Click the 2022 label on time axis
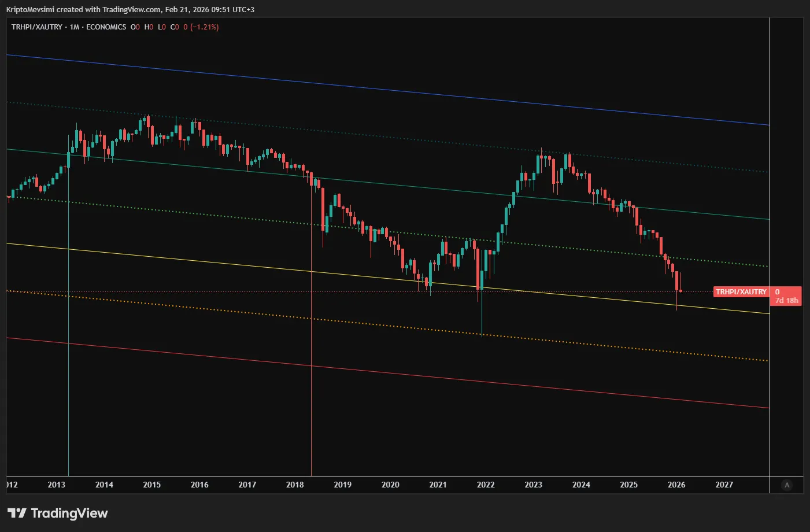Viewport: 810px width, 532px height. pos(486,485)
